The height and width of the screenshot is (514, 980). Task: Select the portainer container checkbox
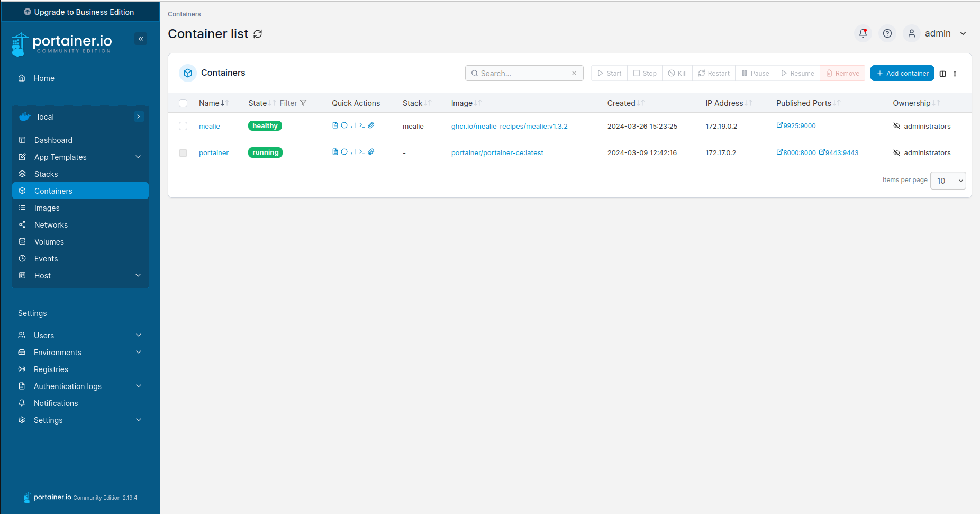pos(183,152)
